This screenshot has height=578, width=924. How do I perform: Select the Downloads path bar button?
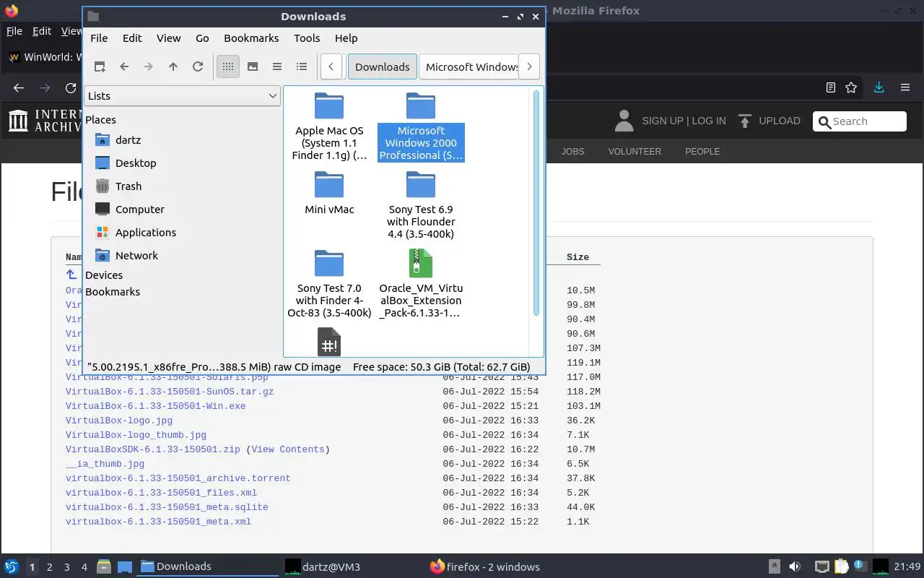pyautogui.click(x=383, y=66)
